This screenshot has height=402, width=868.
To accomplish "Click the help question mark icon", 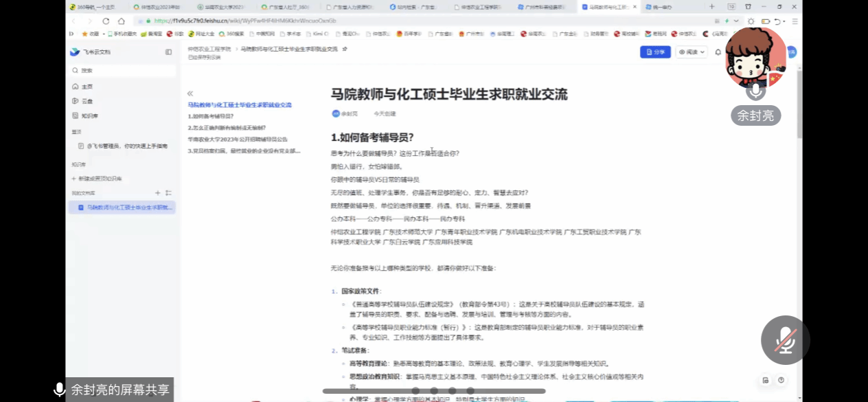I will coord(781,380).
